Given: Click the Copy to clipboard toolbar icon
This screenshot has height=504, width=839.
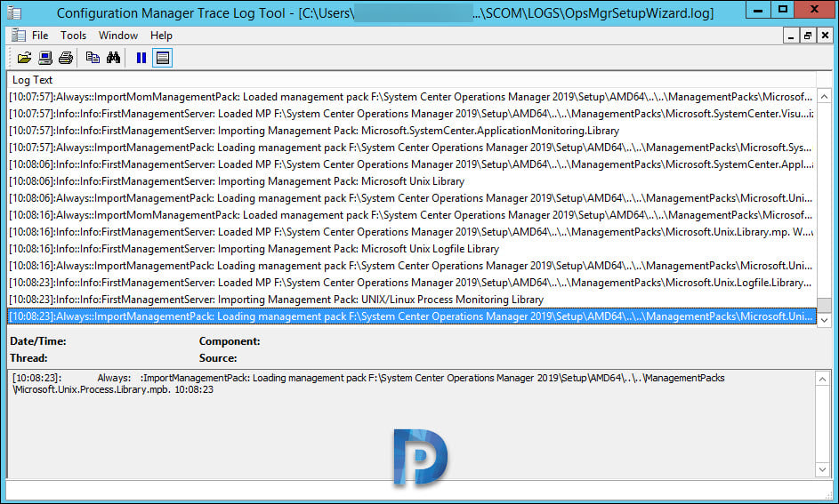Looking at the screenshot, I should pos(93,58).
